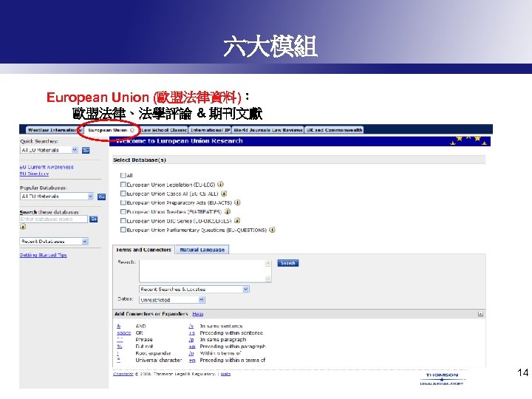
Task: Check European Union OJC Series checkbox
Action: [123, 220]
